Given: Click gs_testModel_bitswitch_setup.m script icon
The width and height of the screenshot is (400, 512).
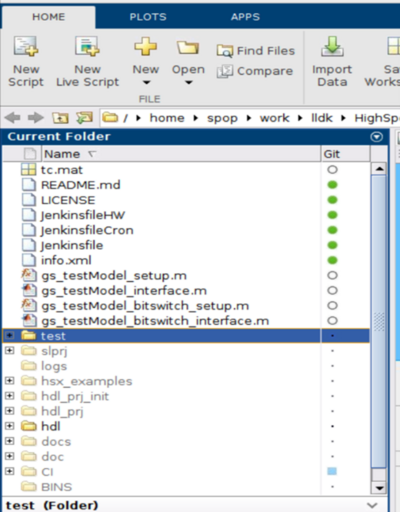Looking at the screenshot, I should tap(29, 306).
